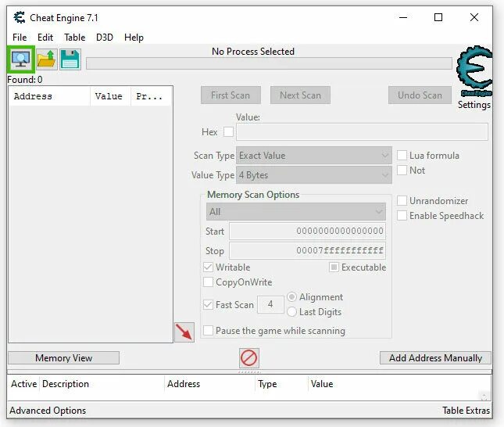Open the Edit menu

point(45,38)
